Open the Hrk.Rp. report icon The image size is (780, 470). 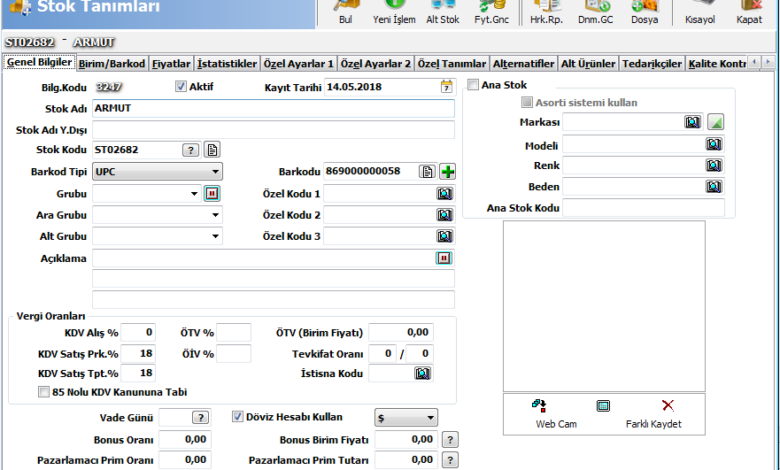click(545, 12)
